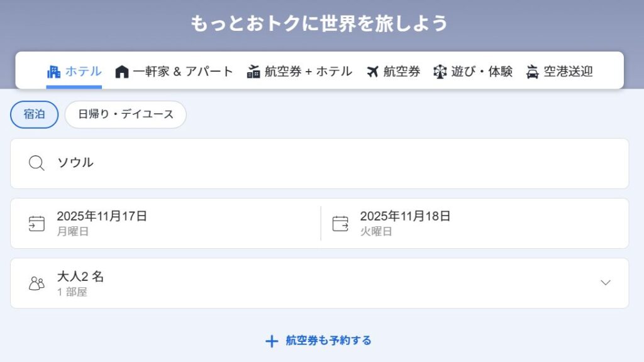
Task: Switch to 日帰り・デイユース option
Action: tap(126, 114)
